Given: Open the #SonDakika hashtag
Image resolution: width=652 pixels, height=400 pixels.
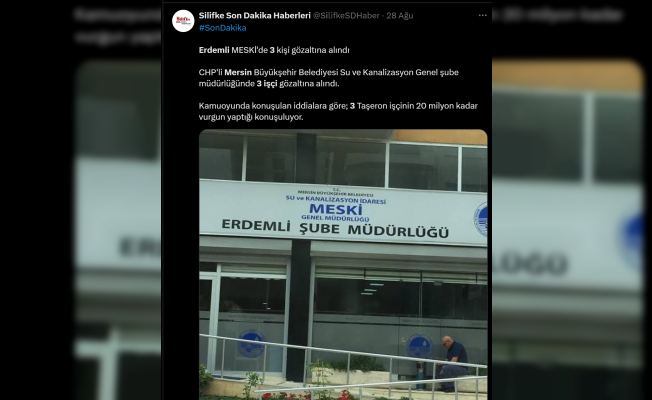Looking at the screenshot, I should (x=222, y=28).
